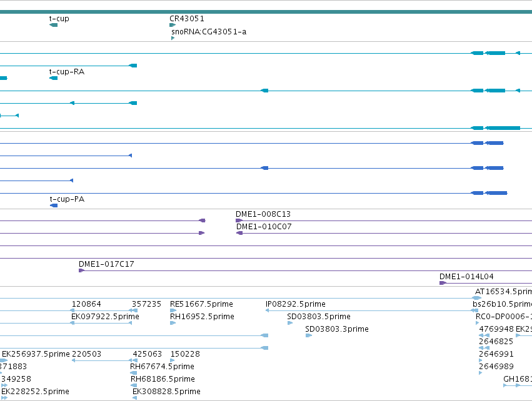Viewport: 532px width, 401px height.
Task: Select the RC0-DP0006 EST label
Action: pyautogui.click(x=504, y=317)
